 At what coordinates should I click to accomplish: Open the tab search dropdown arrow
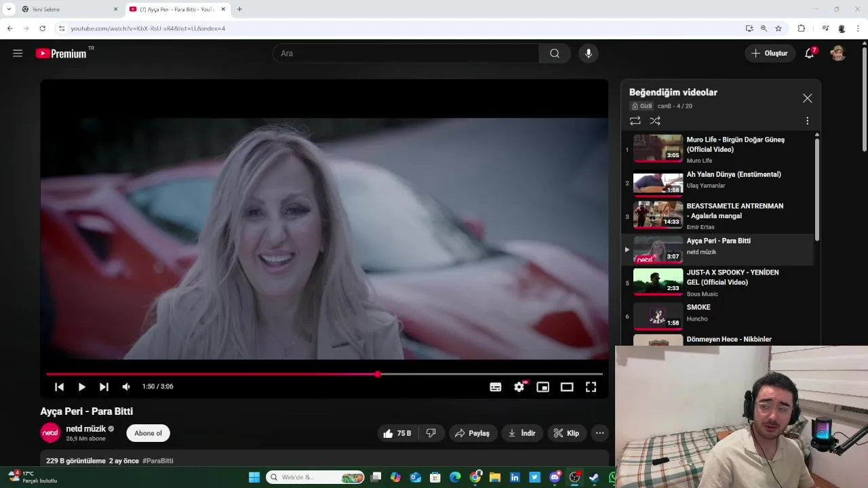pos(9,9)
